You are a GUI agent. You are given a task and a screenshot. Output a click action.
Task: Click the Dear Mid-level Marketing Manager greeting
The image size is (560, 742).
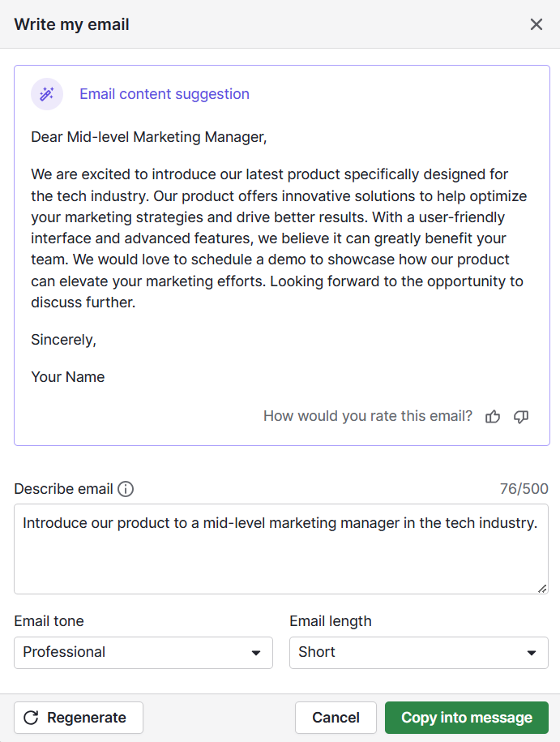coord(149,137)
